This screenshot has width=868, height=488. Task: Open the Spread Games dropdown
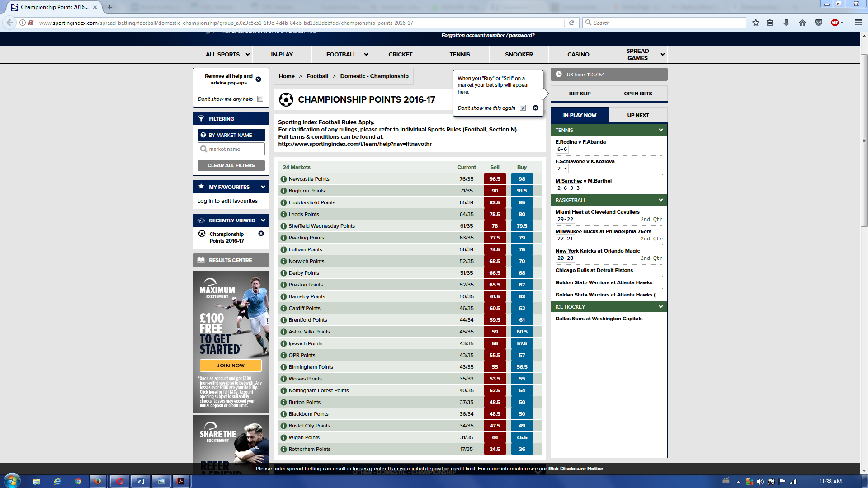point(663,55)
